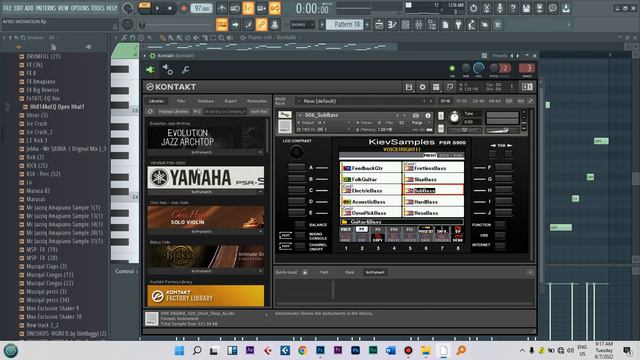The height and width of the screenshot is (360, 640).
Task: Open the Channel rack view icon
Action: click(405, 25)
